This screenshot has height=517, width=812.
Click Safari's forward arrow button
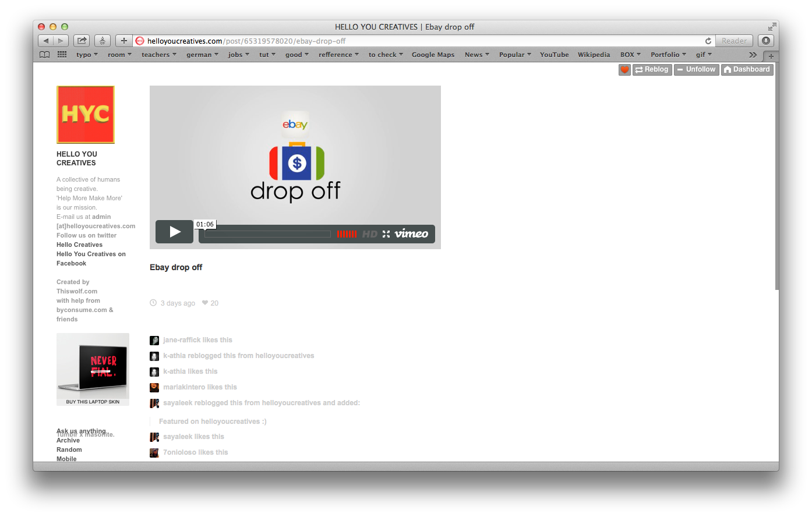point(61,41)
